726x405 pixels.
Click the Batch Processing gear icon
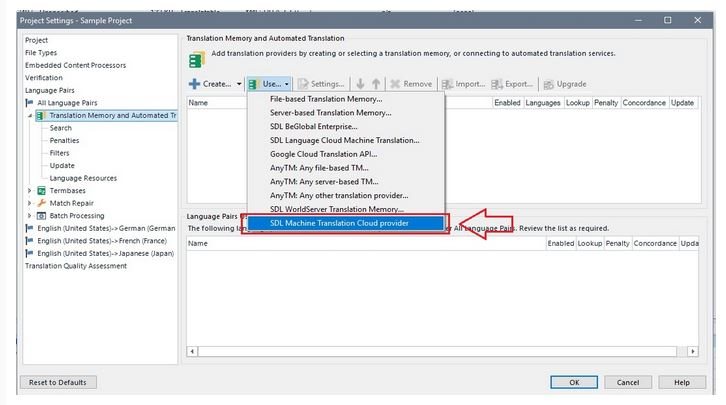41,216
